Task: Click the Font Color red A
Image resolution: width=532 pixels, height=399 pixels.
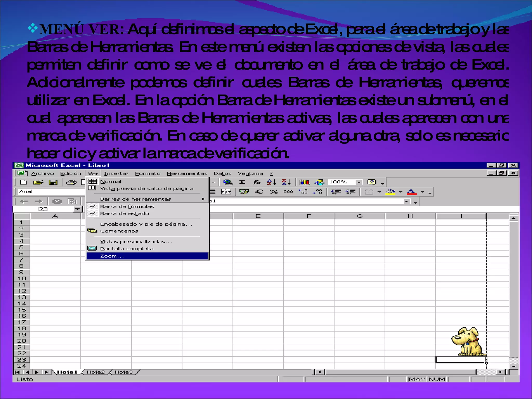Action: (x=411, y=192)
